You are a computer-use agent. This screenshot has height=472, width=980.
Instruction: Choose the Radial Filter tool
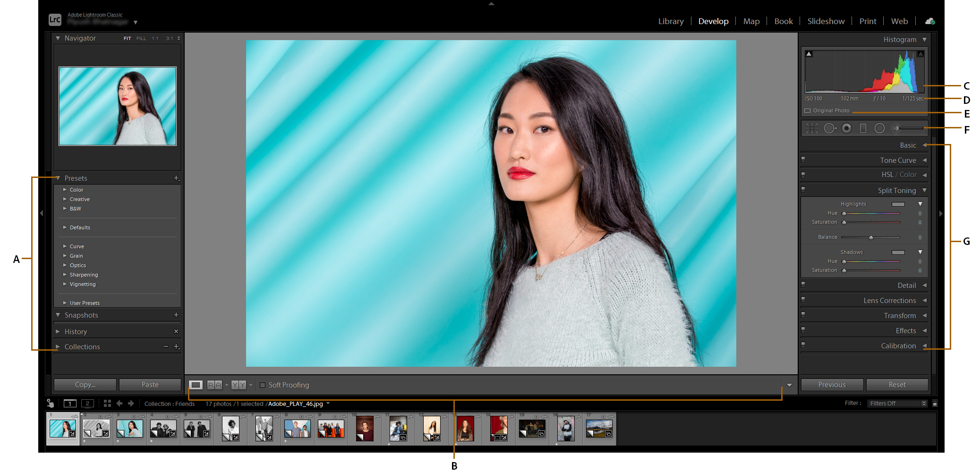pos(879,128)
